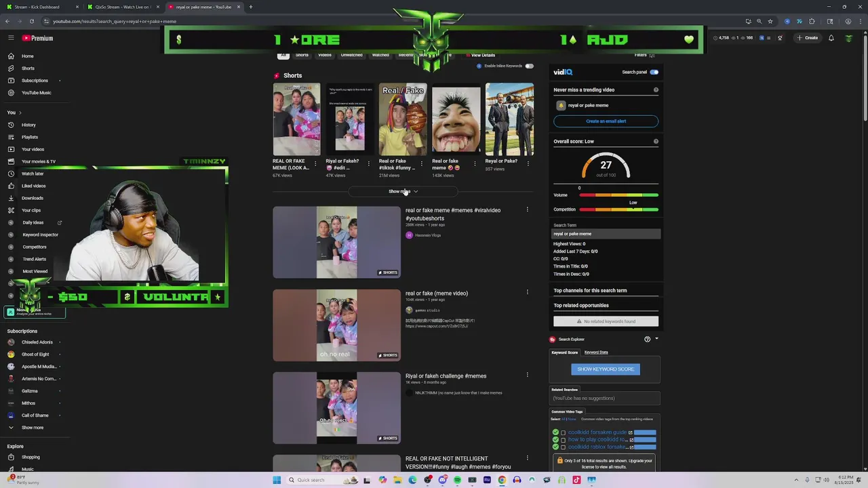Bookmark this page with star icon
Viewport: 868px width, 488px height.
point(770,21)
